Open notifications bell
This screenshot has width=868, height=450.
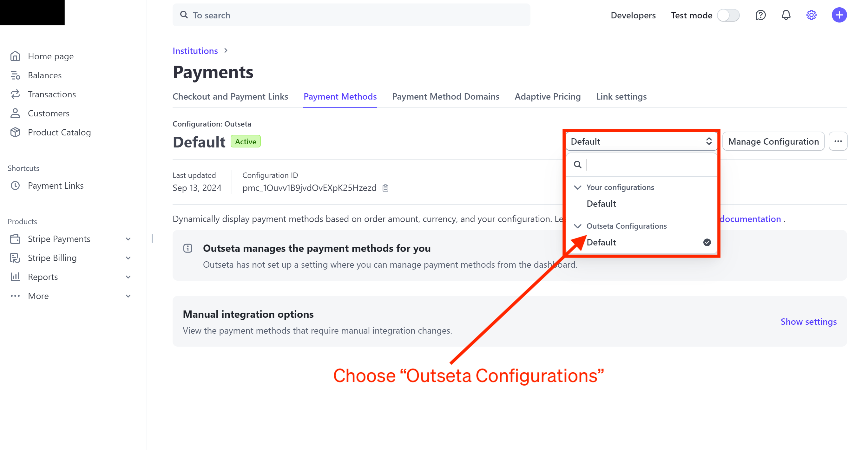pyautogui.click(x=786, y=15)
